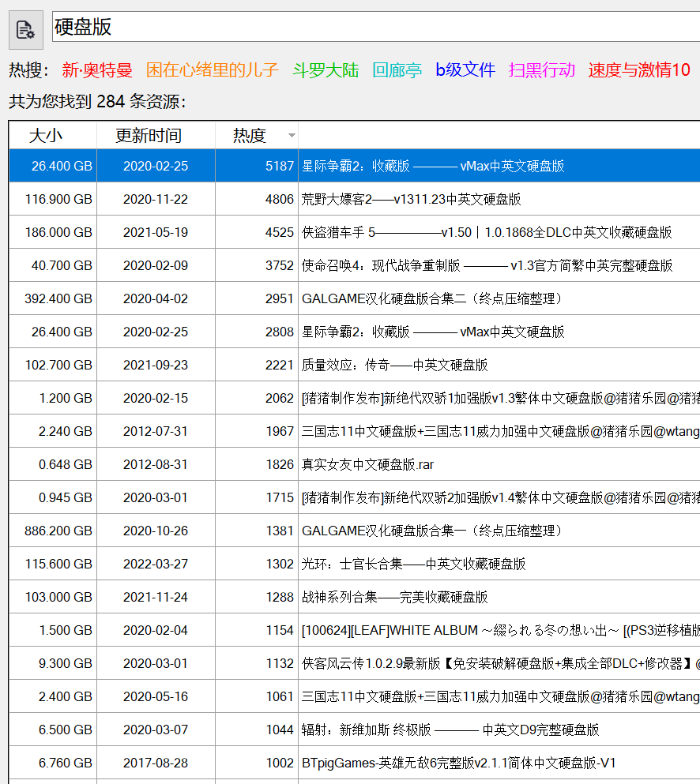This screenshot has width=700, height=784.
Task: Open hot search link 斗罗大陆
Action: 326,70
